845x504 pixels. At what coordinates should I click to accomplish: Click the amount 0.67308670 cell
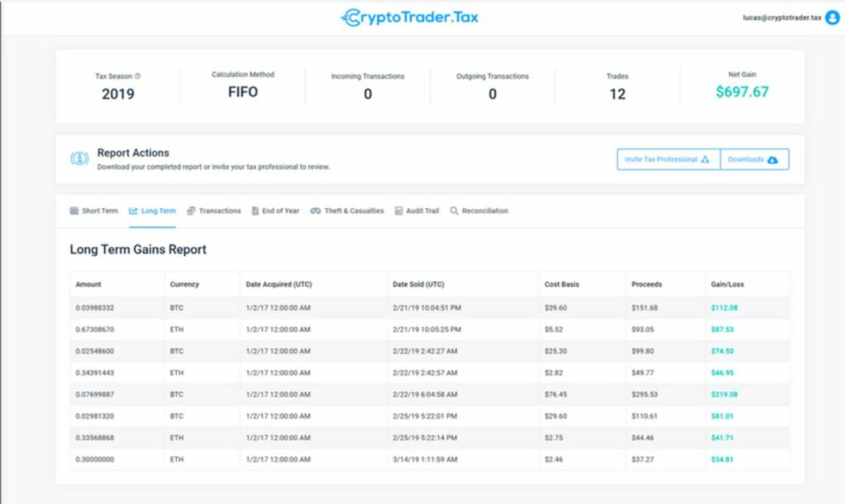click(x=95, y=330)
